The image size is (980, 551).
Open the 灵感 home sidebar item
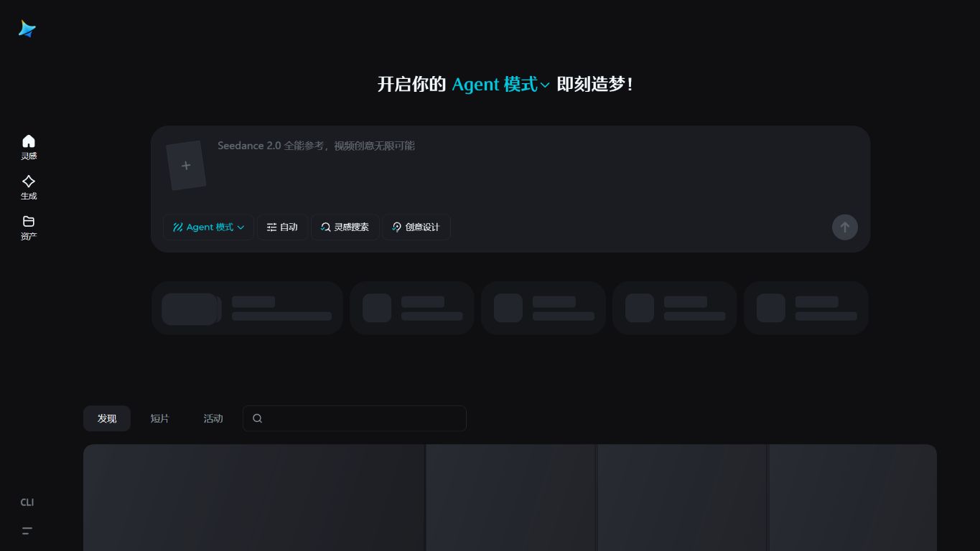pyautogui.click(x=29, y=147)
